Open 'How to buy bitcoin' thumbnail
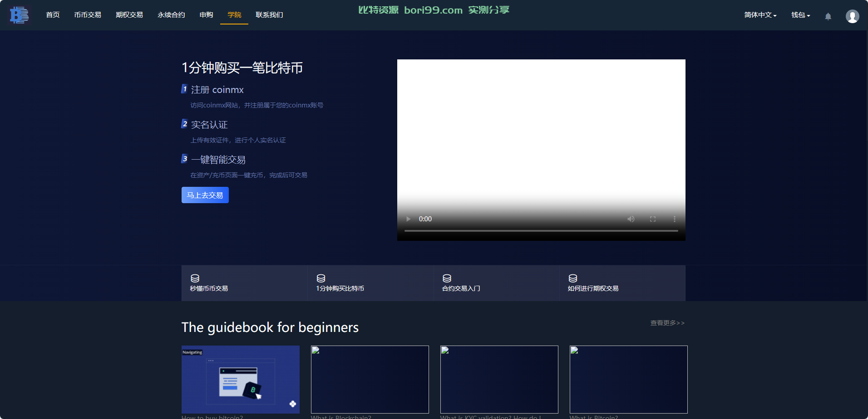This screenshot has height=419, width=868. 241,380
